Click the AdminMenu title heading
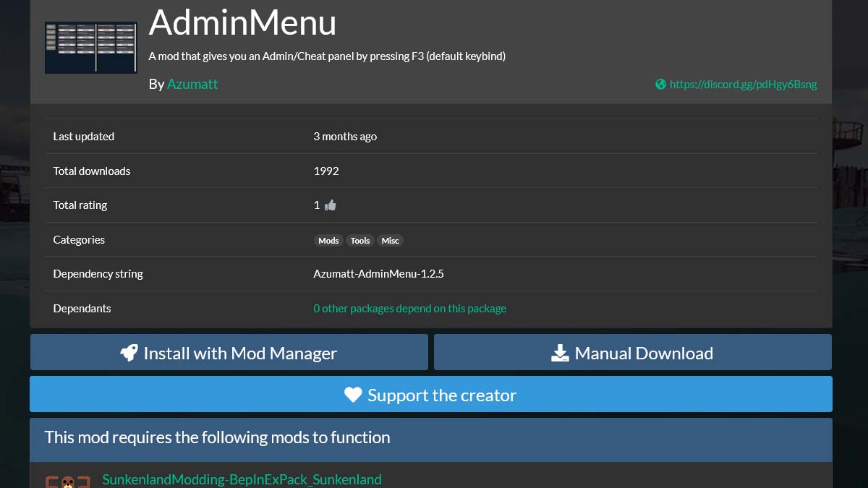868x488 pixels. 242,23
